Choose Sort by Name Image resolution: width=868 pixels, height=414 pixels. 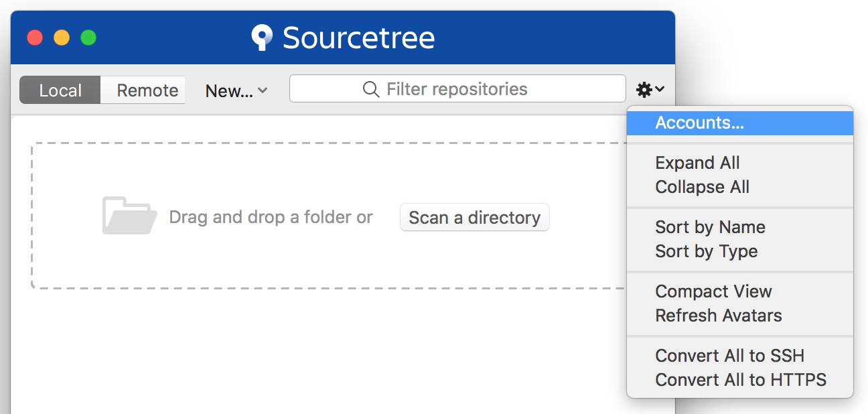click(x=740, y=227)
